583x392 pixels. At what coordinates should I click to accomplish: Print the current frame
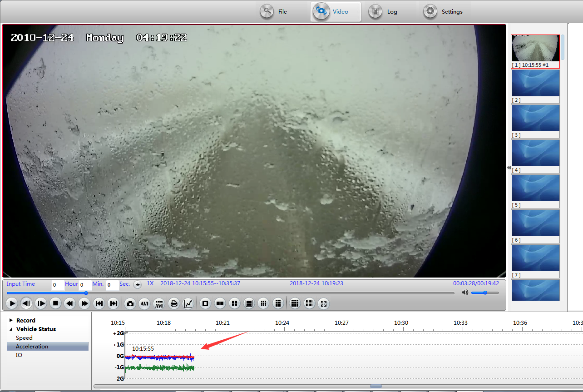(173, 303)
